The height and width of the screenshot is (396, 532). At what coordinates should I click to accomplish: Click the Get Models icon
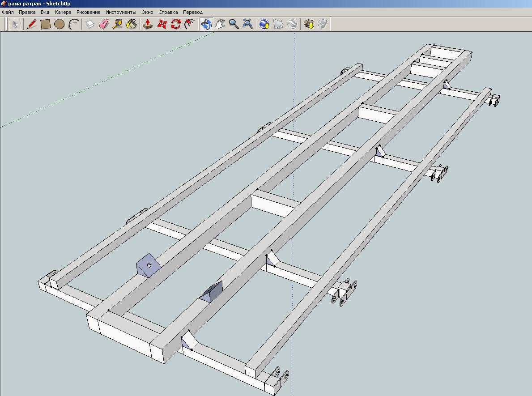click(309, 24)
